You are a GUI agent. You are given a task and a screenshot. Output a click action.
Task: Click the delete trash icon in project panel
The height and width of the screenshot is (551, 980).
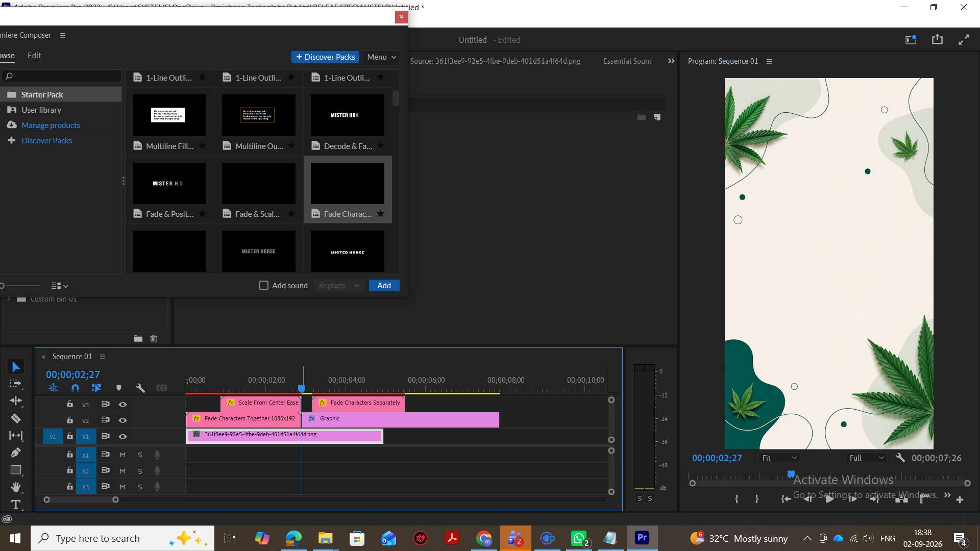click(x=154, y=338)
